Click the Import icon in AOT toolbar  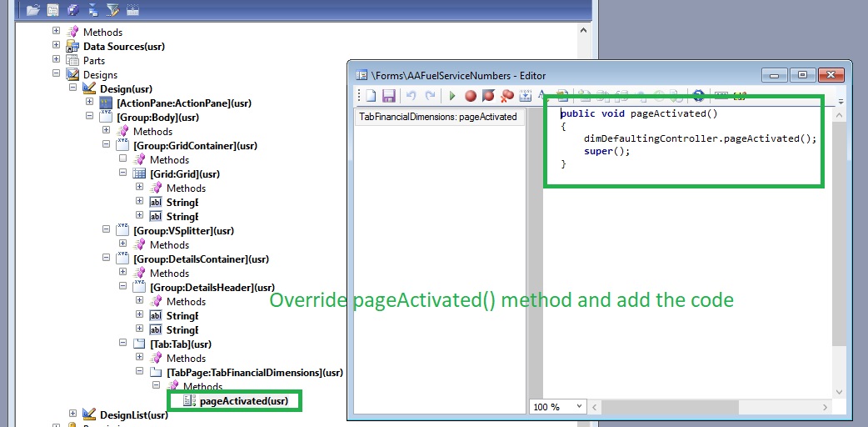[93, 9]
